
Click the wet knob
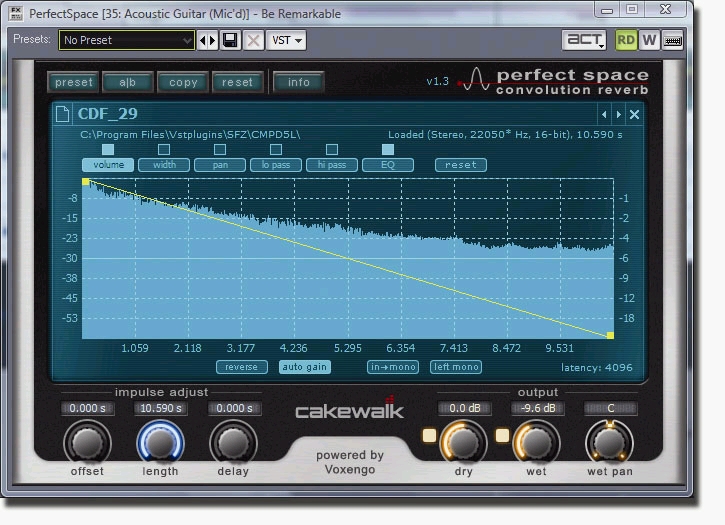pyautogui.click(x=536, y=442)
